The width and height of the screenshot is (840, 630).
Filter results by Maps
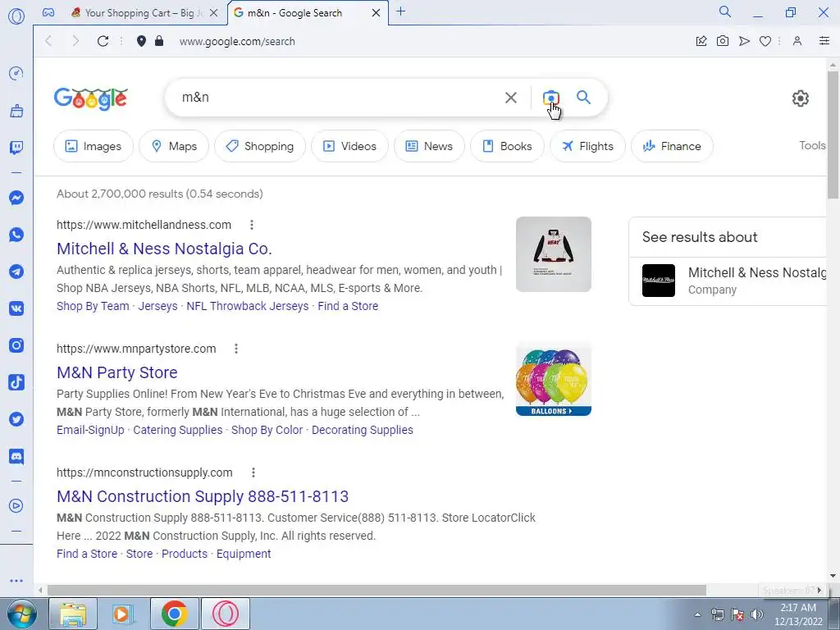pos(174,146)
